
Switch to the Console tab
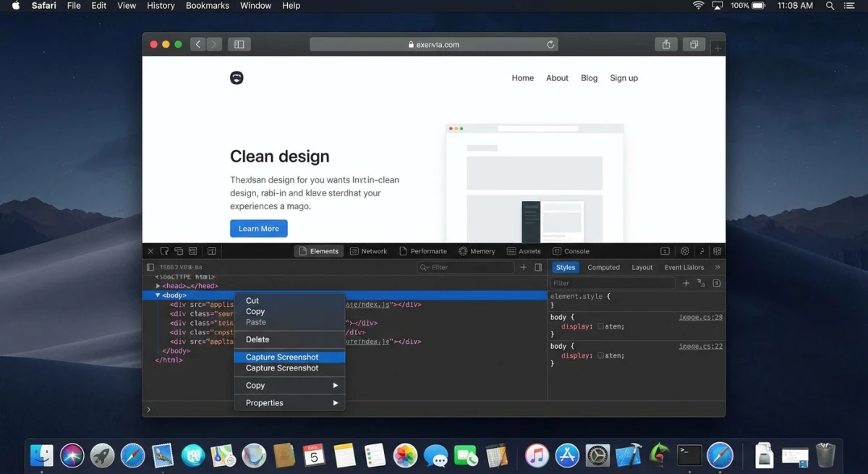click(571, 251)
